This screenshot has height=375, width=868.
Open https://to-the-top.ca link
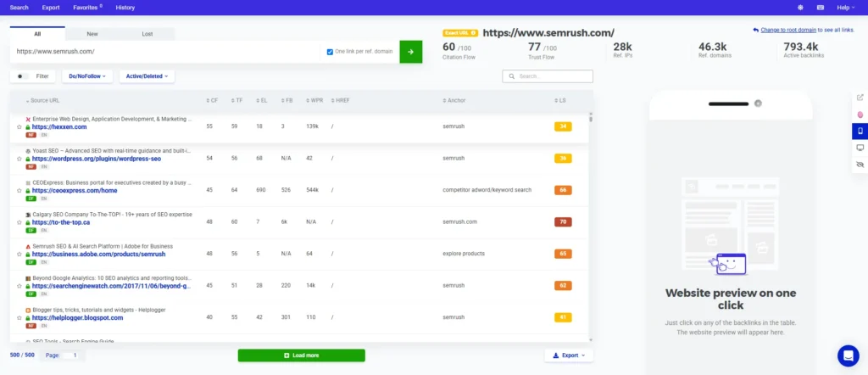click(61, 222)
